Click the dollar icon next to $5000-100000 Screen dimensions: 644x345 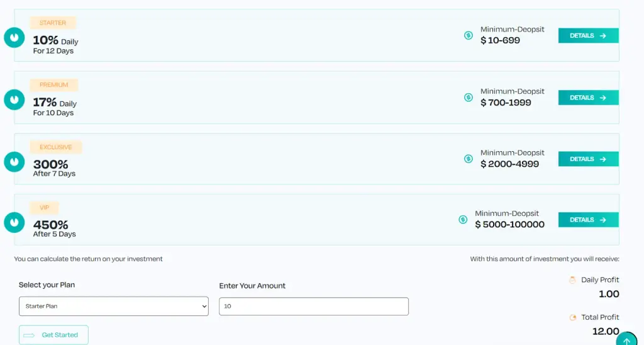pyautogui.click(x=463, y=220)
